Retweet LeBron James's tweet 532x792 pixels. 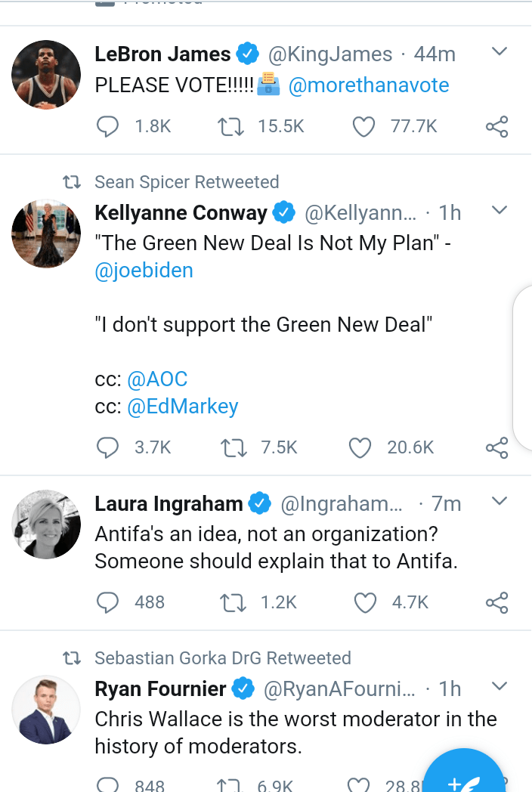coord(230,126)
